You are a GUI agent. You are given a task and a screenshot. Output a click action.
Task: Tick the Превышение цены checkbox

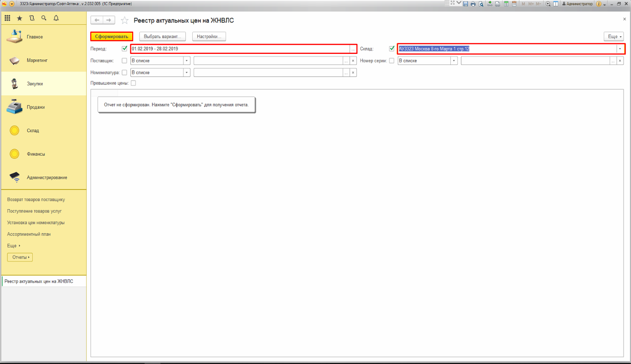click(x=133, y=83)
